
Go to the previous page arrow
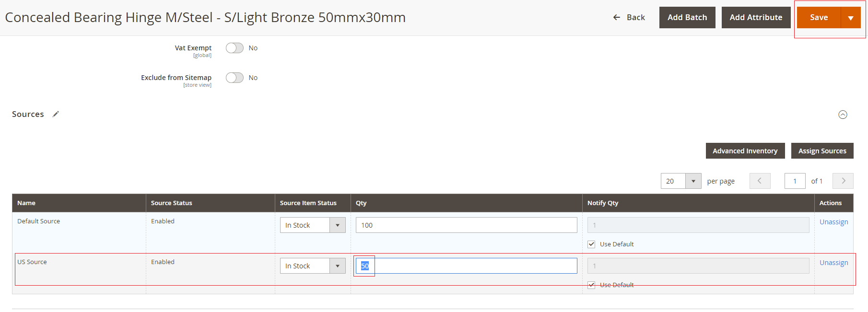(x=760, y=181)
